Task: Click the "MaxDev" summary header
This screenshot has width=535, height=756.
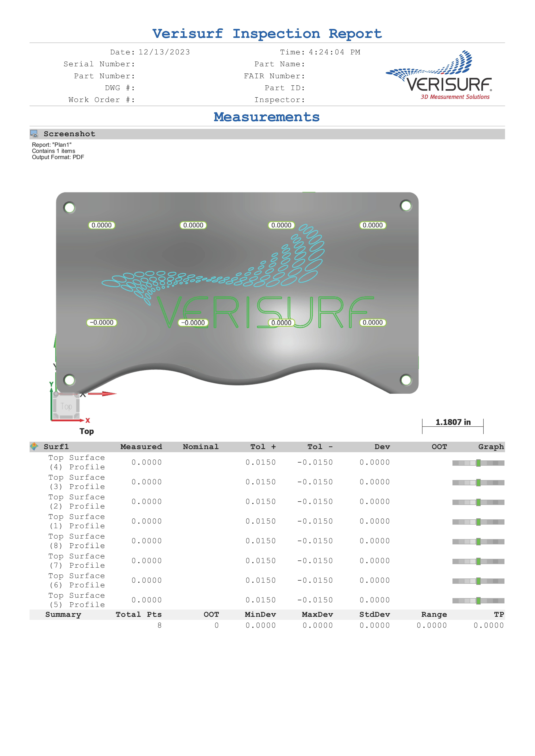Action: click(318, 615)
